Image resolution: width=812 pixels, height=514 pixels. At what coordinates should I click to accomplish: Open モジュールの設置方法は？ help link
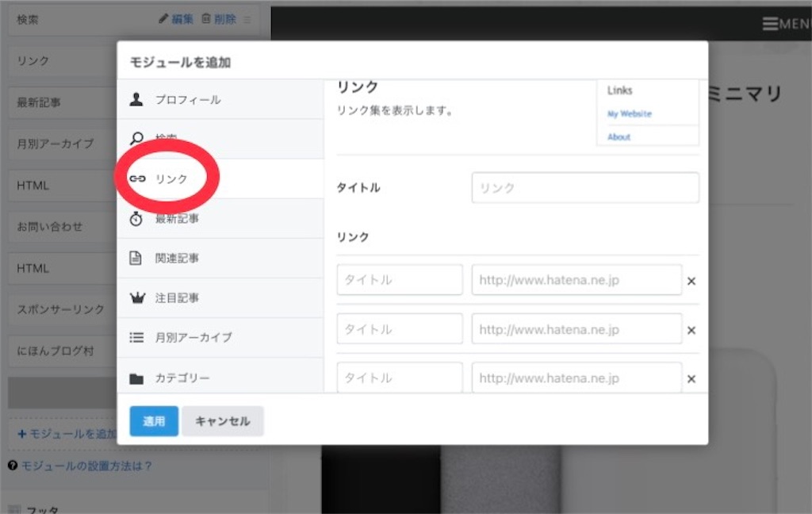click(x=86, y=466)
